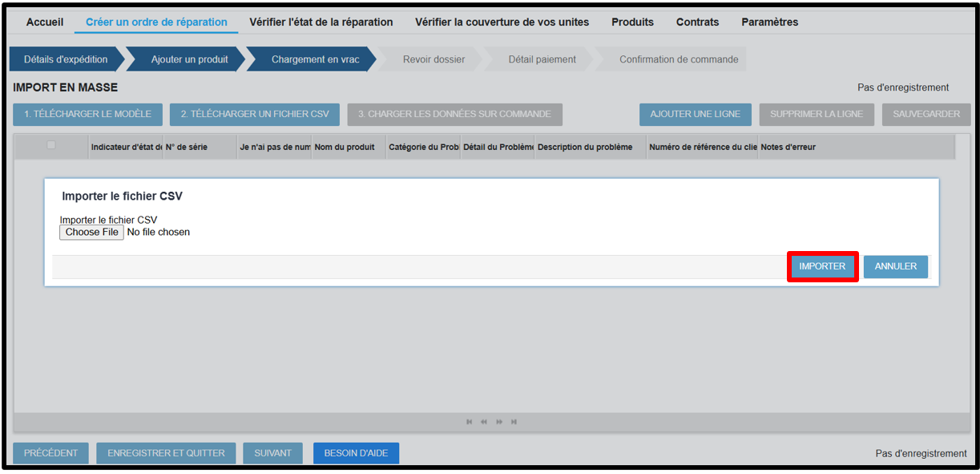Click 1. Télécharger le modèle button

pyautogui.click(x=87, y=115)
